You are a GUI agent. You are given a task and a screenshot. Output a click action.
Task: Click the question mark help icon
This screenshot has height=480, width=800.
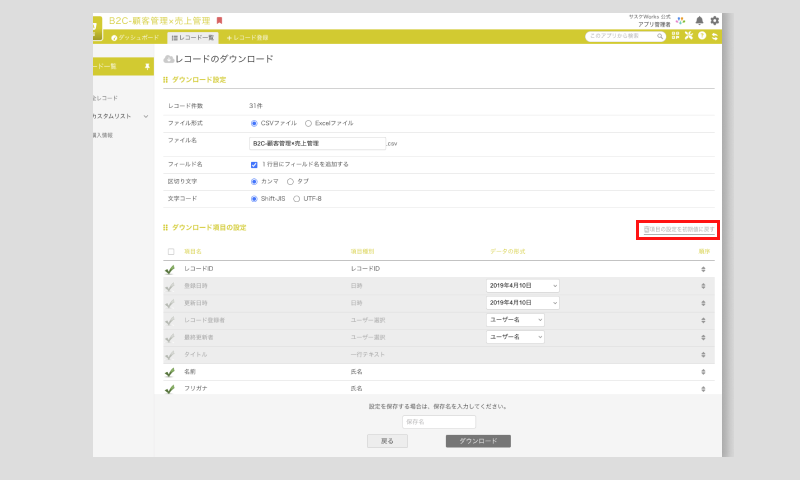point(702,36)
